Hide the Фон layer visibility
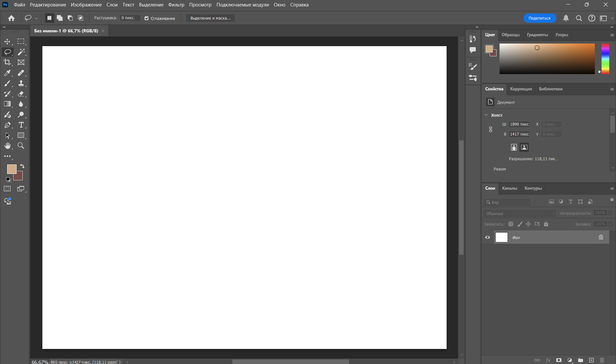 coord(487,237)
